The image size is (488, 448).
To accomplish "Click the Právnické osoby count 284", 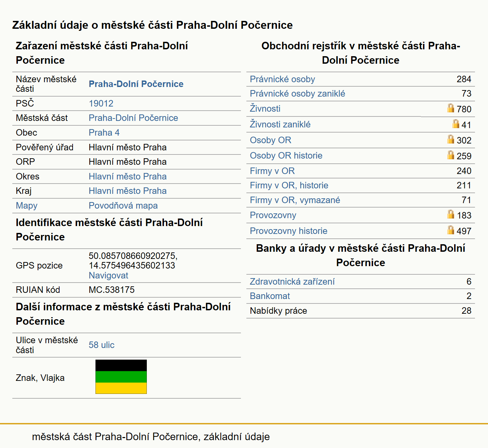I will coord(464,79).
